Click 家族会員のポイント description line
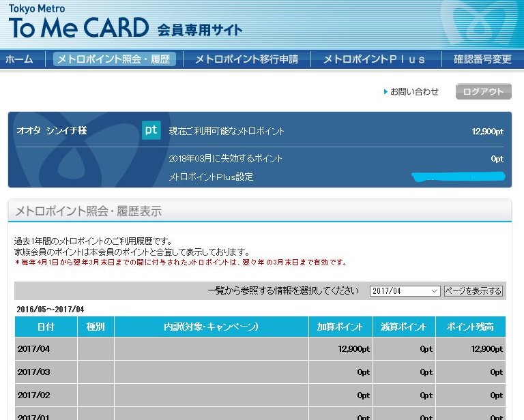Viewport: 524px width, 420px height. tap(132, 252)
